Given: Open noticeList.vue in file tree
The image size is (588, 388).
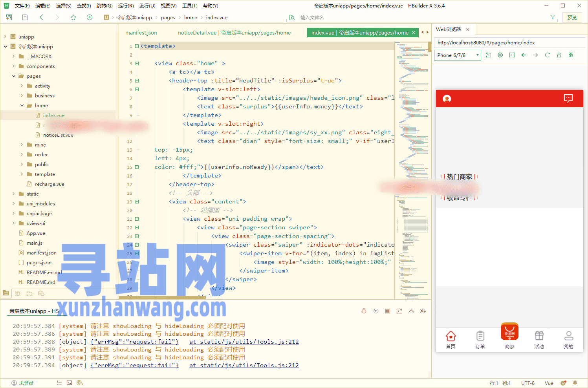Looking at the screenshot, I should point(58,135).
